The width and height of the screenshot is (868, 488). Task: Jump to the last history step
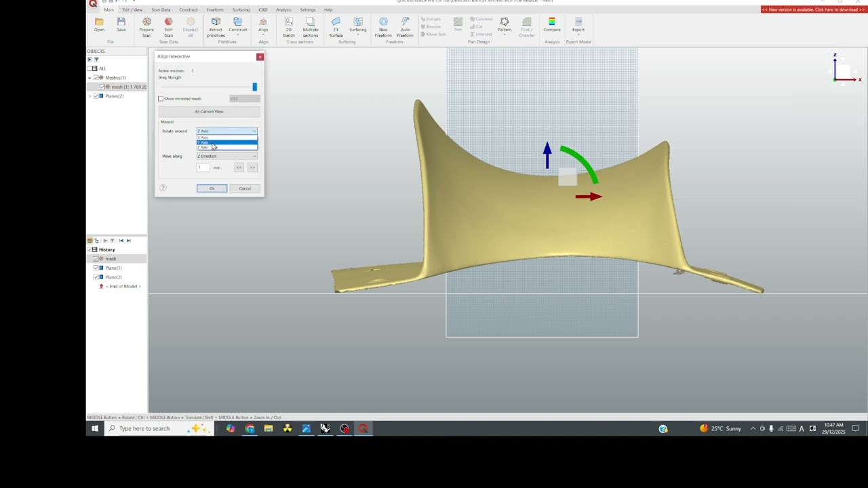coord(128,241)
